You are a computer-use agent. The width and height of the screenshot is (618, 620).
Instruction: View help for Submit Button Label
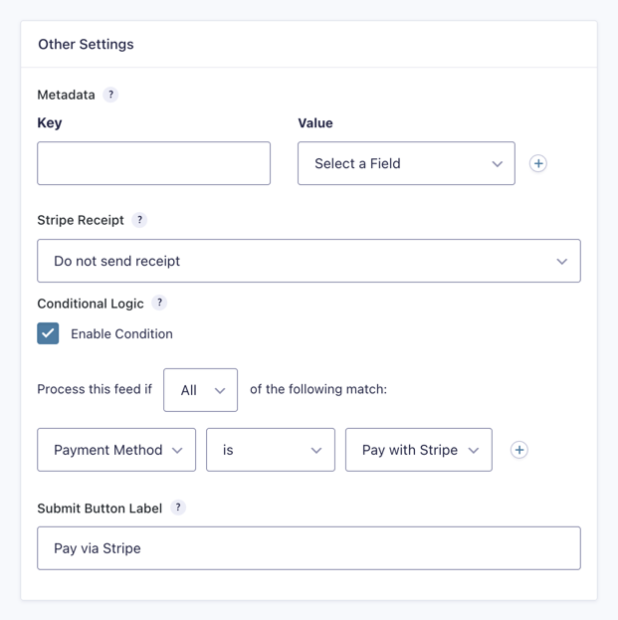(x=178, y=507)
